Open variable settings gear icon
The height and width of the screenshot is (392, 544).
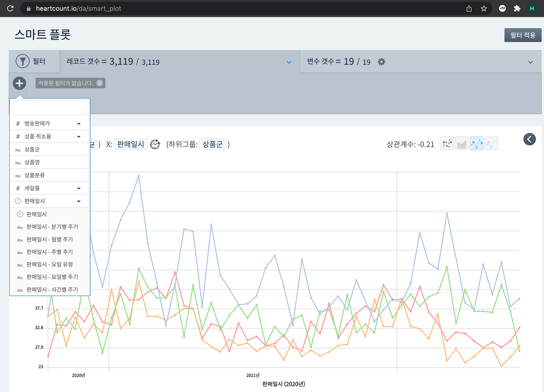tap(382, 62)
